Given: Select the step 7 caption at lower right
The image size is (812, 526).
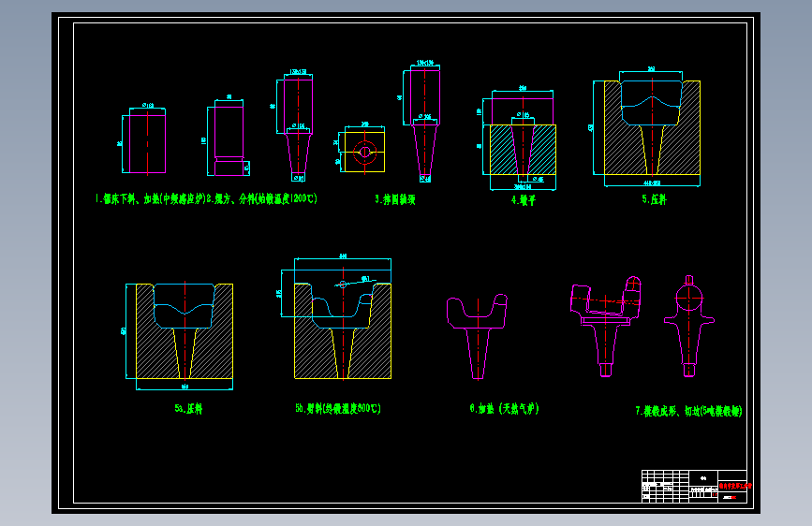Looking at the screenshot, I should point(688,411).
